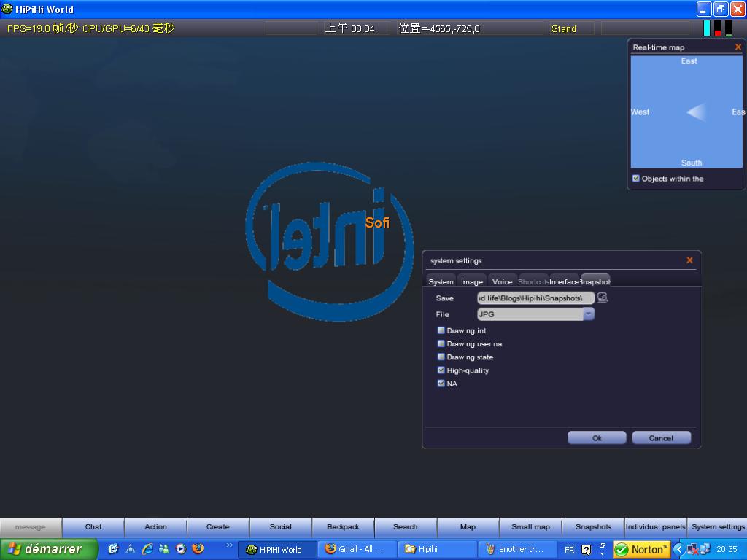Uncheck the NA checkbox
The width and height of the screenshot is (747, 560).
point(441,384)
